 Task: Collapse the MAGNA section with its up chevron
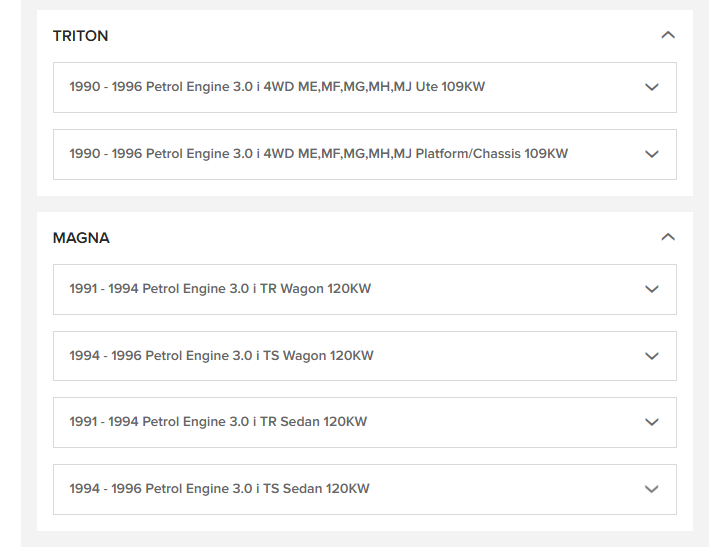668,237
